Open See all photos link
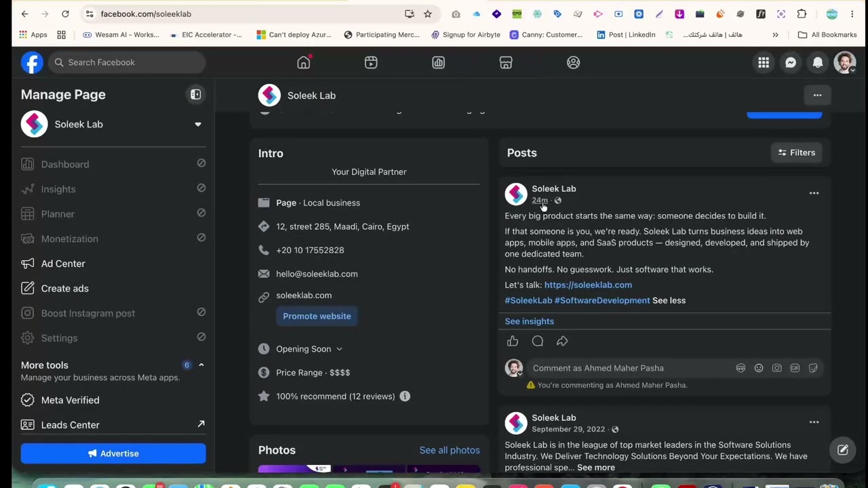This screenshot has height=488, width=868. pyautogui.click(x=450, y=450)
